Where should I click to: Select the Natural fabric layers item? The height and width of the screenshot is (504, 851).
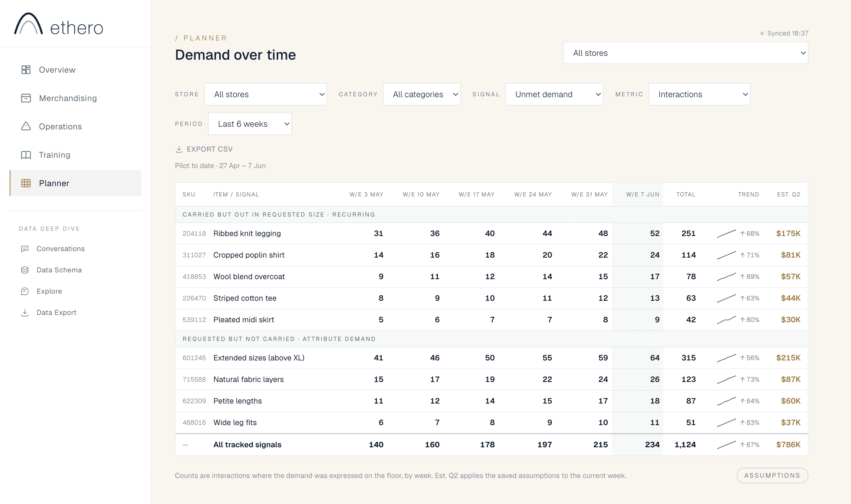tap(249, 379)
